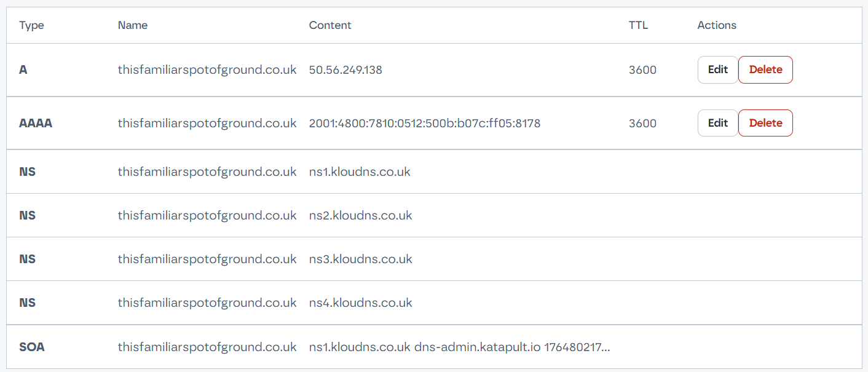
Task: Click the domain name in A row
Action: [x=207, y=70]
